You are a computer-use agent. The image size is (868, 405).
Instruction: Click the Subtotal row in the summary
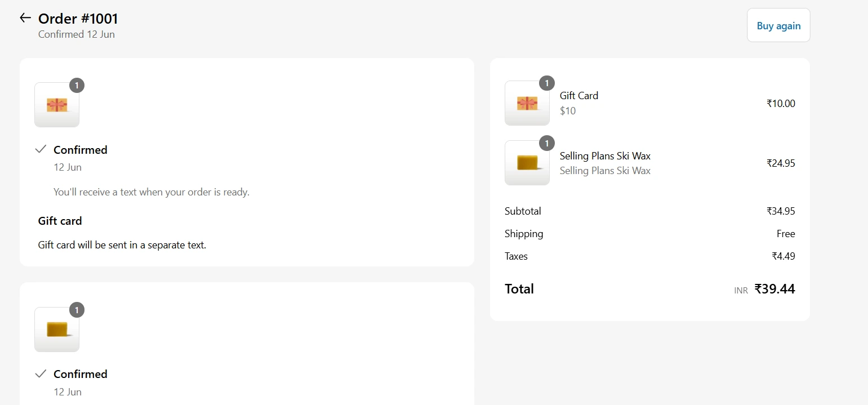pyautogui.click(x=523, y=211)
